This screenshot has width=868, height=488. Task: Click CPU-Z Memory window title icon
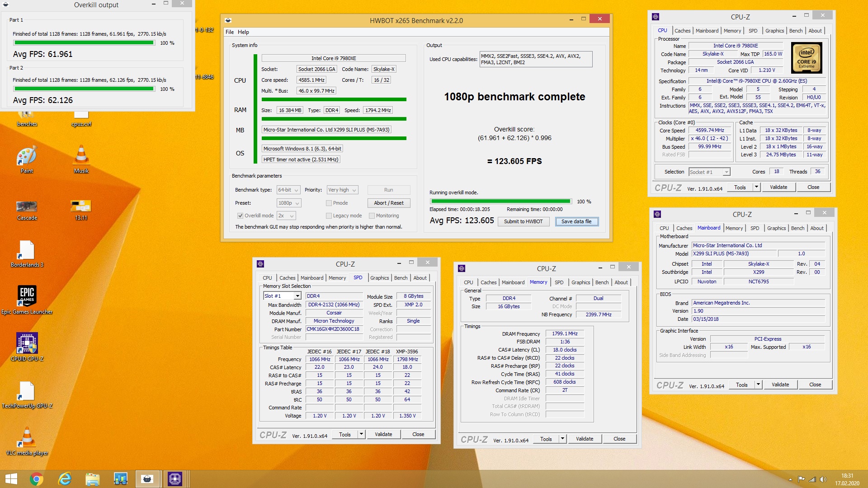[462, 268]
